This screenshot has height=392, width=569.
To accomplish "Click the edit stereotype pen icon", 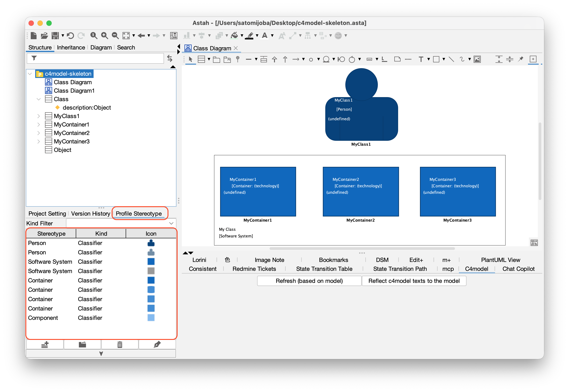I will pos(157,345).
